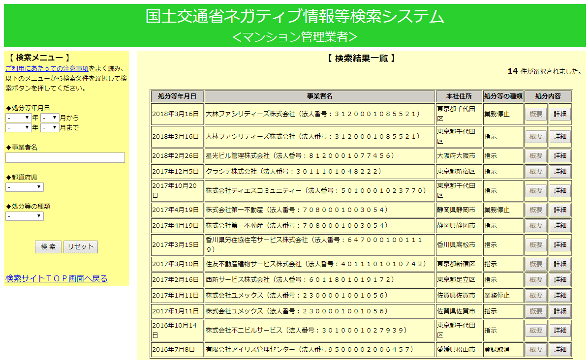Open 詳細 for 西新サービス株式会社 row
Screen dimensions: 588x364
point(560,280)
